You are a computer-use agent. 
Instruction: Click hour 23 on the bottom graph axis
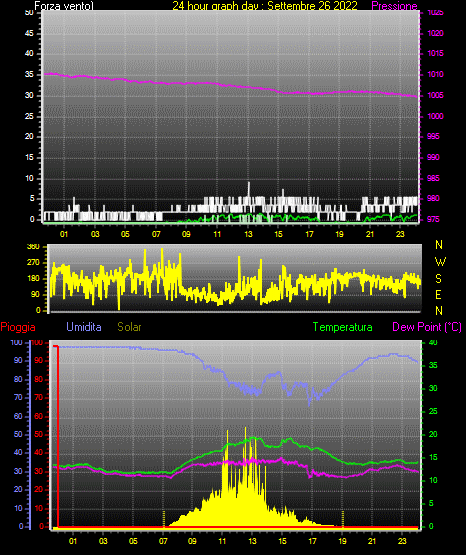(x=402, y=541)
